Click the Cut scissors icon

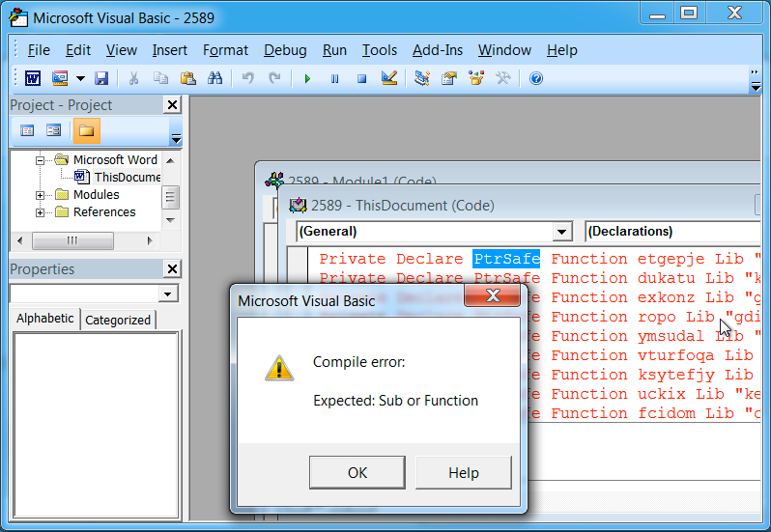coord(133,78)
